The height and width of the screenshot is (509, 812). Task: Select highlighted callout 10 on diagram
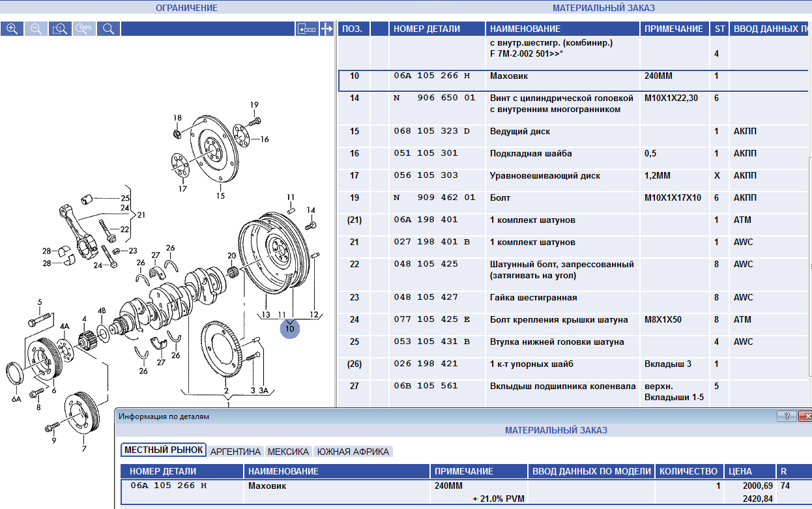pos(290,328)
